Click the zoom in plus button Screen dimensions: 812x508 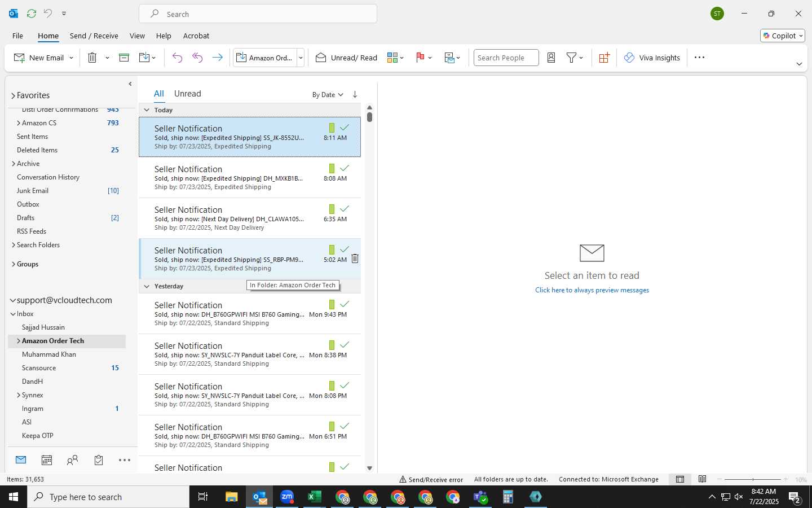(x=785, y=479)
